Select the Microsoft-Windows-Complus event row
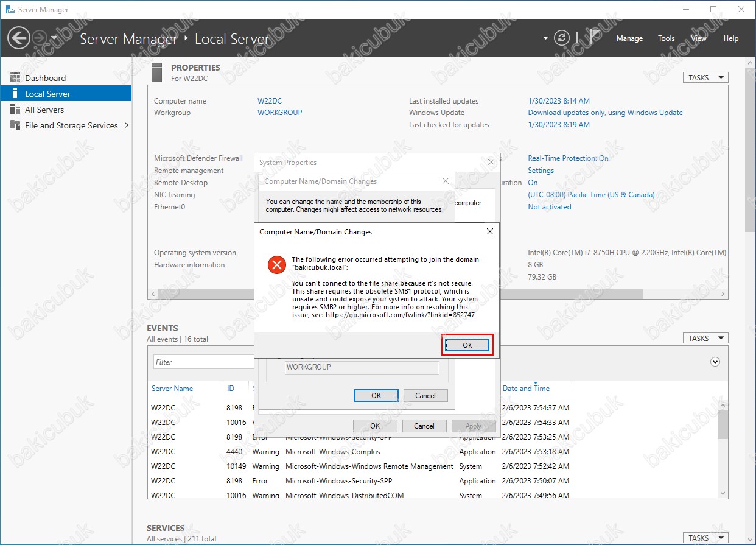The height and width of the screenshot is (545, 756). pos(432,452)
